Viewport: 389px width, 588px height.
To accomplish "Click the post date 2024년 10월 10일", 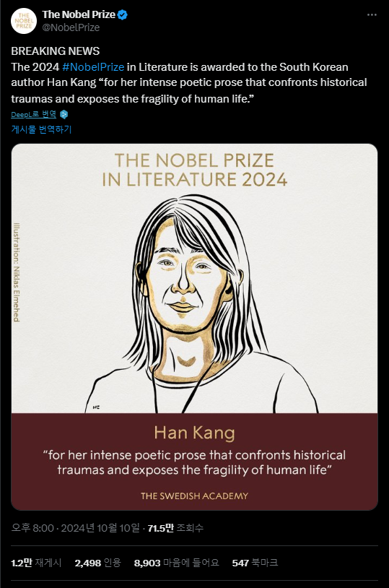I will pos(100,528).
